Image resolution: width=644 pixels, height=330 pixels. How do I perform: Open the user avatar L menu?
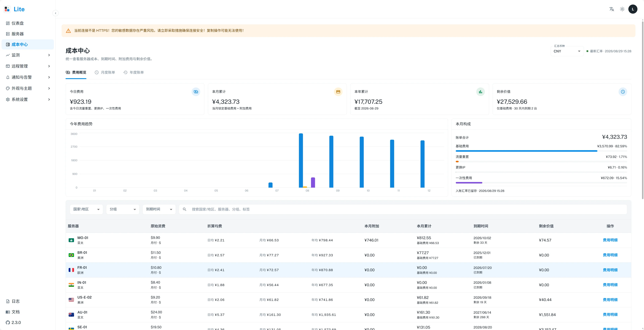point(633,9)
